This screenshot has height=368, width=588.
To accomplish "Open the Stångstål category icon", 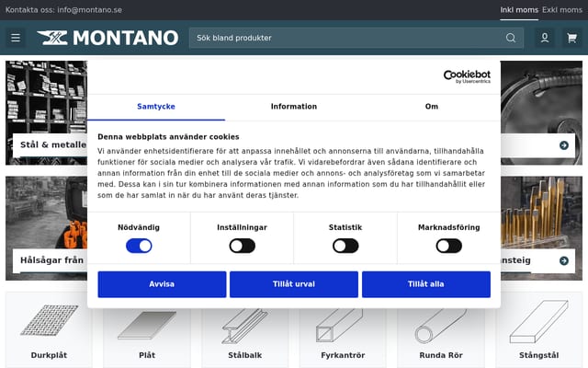I will pyautogui.click(x=539, y=321).
